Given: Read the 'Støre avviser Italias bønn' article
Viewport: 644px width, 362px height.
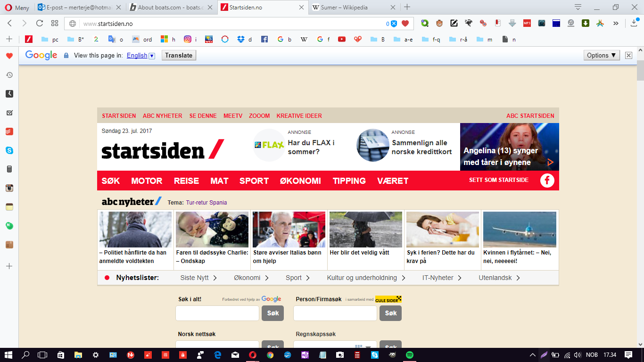Looking at the screenshot, I should (x=287, y=256).
